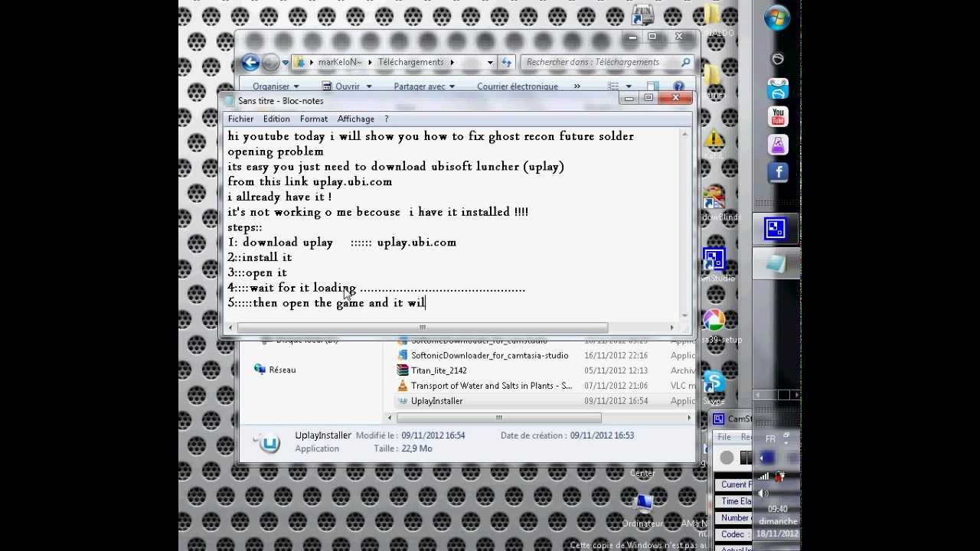Screen dimensions: 980x551
Task: Click the file list horizontal scrollbar thumb
Action: [499, 418]
